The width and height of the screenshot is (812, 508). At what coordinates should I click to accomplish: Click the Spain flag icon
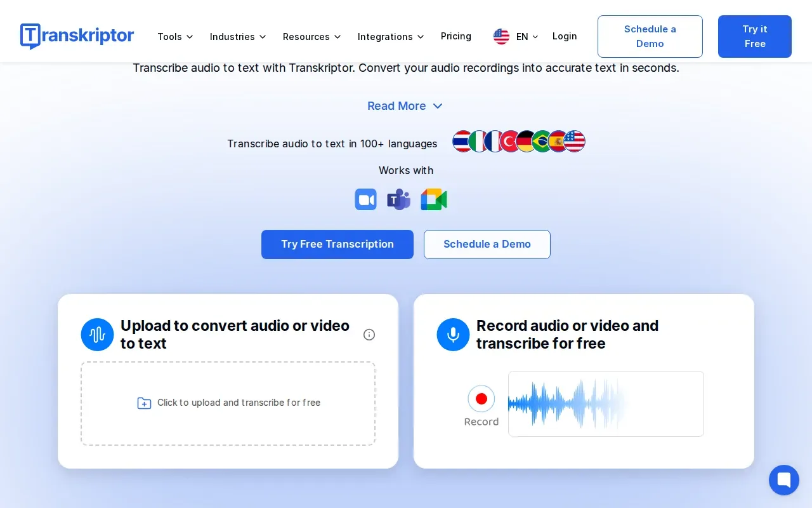pyautogui.click(x=558, y=141)
